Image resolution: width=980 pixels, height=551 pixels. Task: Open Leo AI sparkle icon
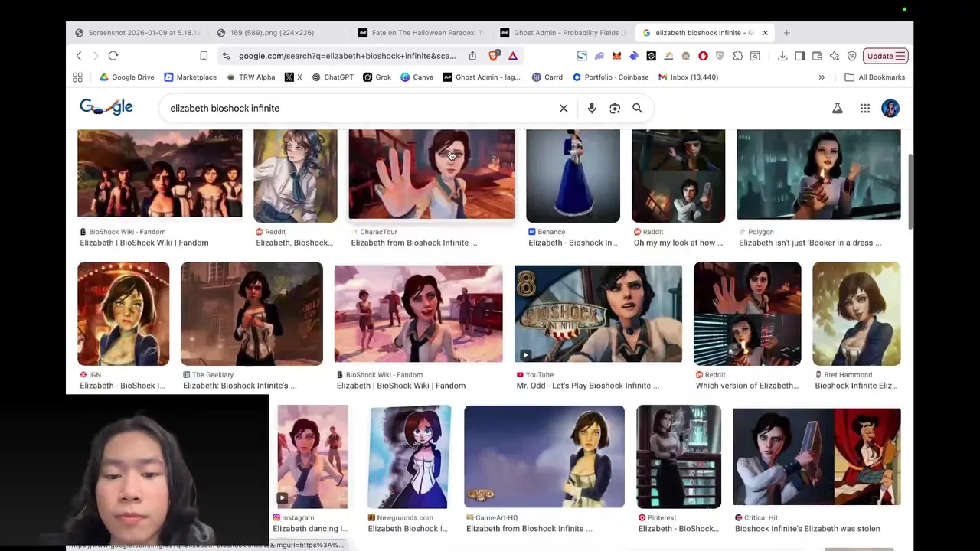[835, 56]
